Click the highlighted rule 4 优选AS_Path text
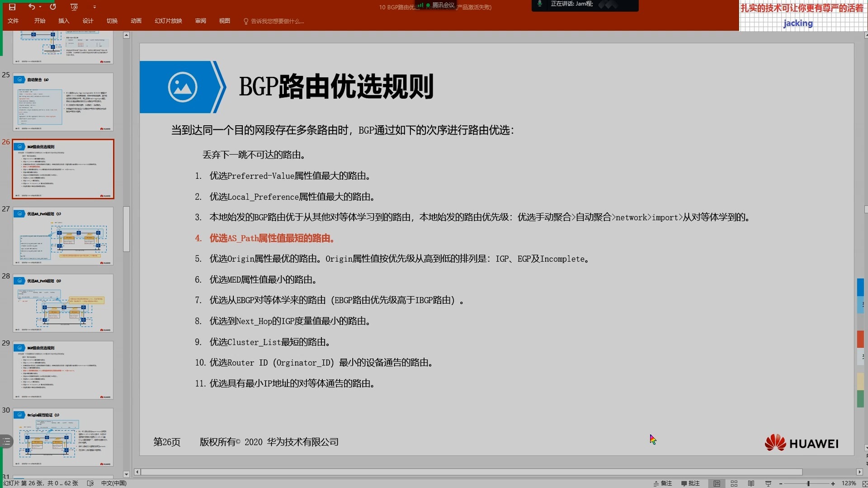The image size is (868, 488). point(272,238)
